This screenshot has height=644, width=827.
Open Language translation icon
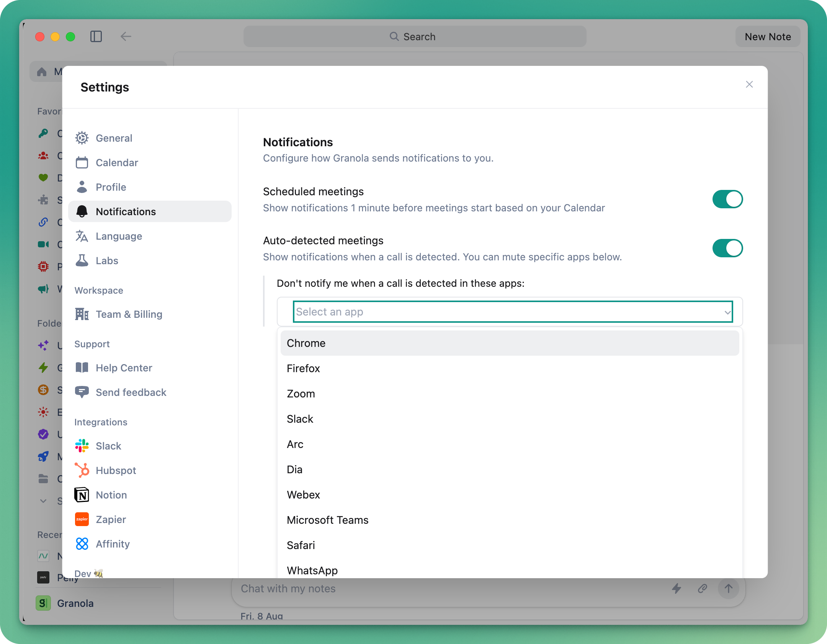coord(82,236)
